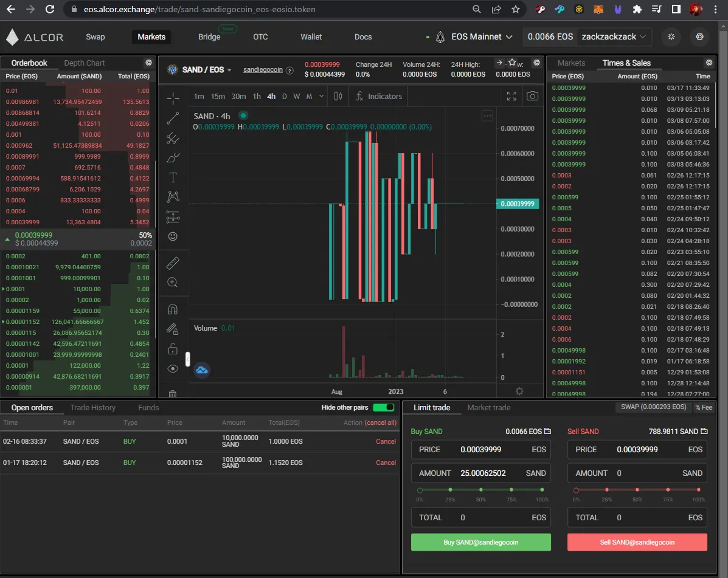The height and width of the screenshot is (578, 728).
Task: Open candlestick chart style selector
Action: pos(338,96)
